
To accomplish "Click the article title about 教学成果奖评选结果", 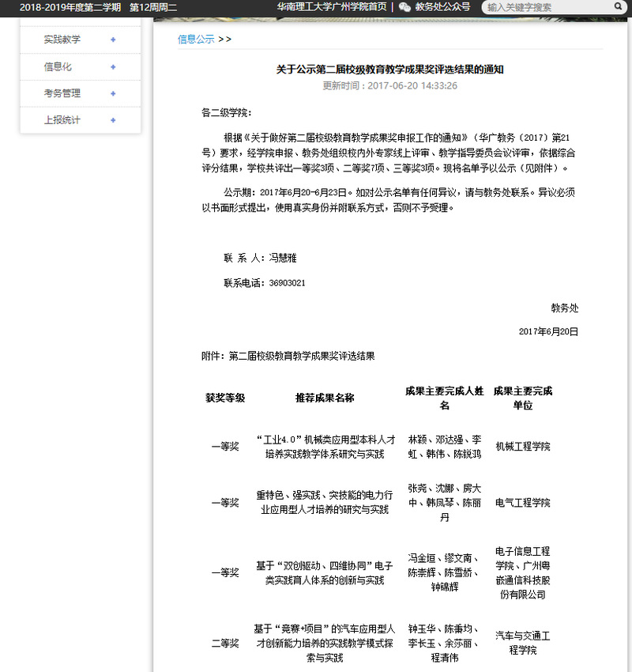I will pyautogui.click(x=389, y=70).
